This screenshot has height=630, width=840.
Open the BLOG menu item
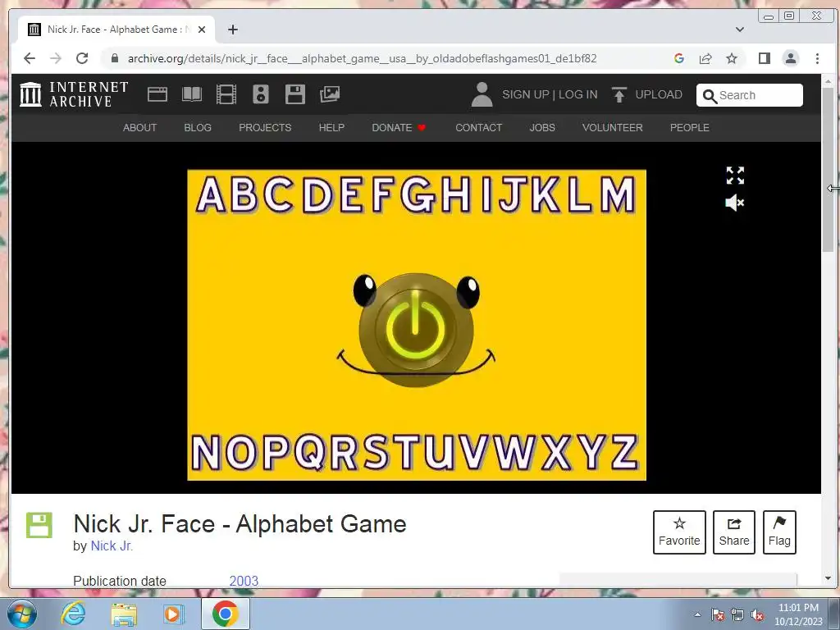(x=198, y=128)
